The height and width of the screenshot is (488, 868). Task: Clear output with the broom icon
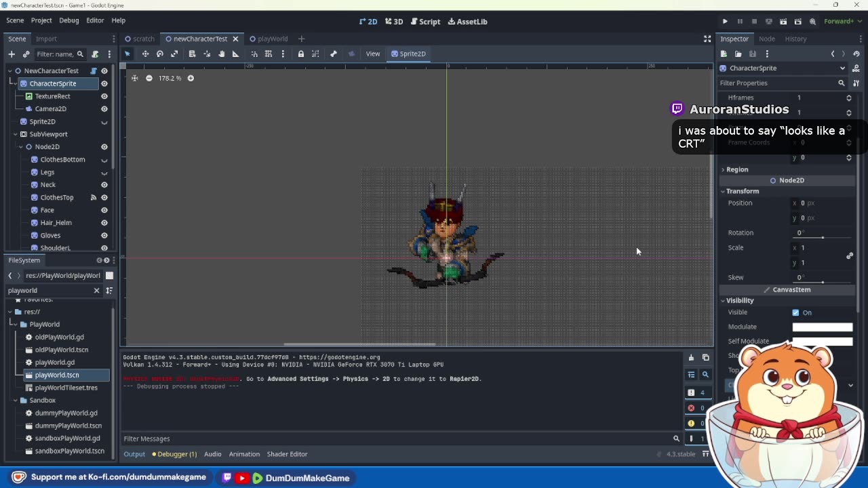coord(691,358)
